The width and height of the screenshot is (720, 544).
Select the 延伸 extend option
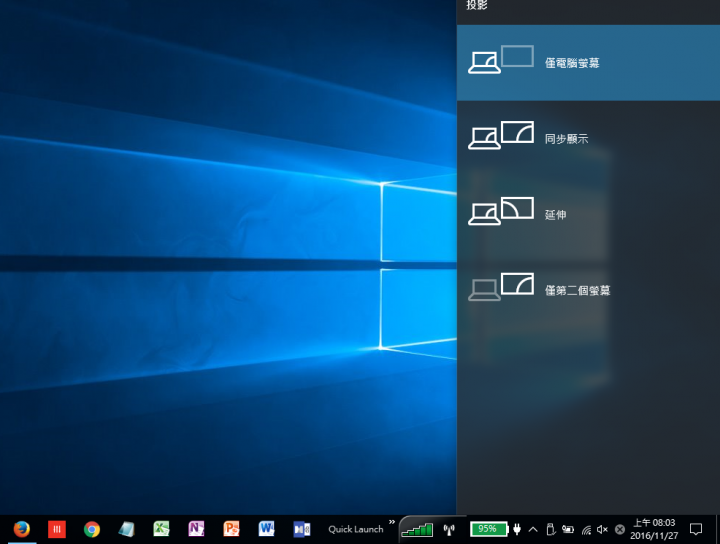(588, 214)
